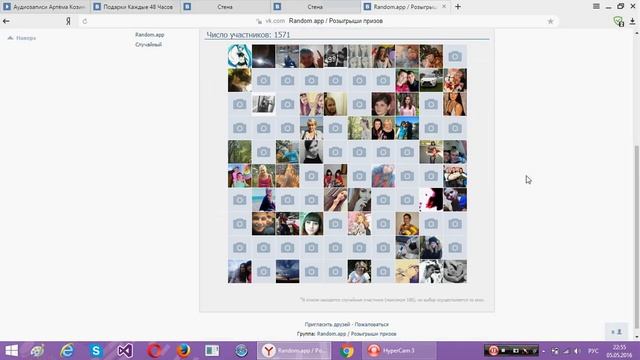
Task: Open the 'Random.app' sidebar link
Action: point(149,35)
